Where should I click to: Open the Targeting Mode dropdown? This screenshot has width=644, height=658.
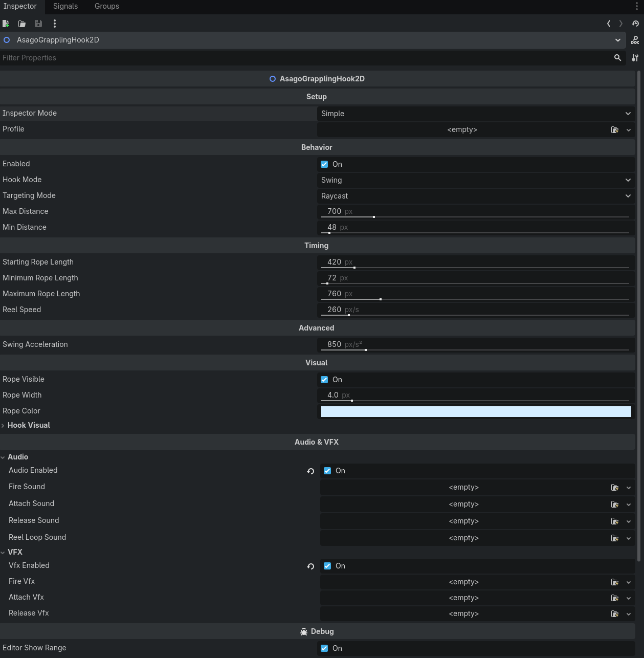[476, 196]
